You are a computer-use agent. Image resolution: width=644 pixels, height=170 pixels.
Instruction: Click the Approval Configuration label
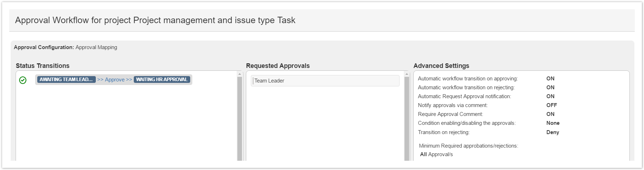point(44,47)
